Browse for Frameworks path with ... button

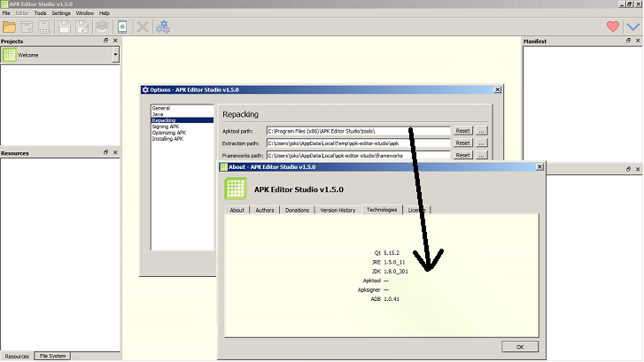481,155
